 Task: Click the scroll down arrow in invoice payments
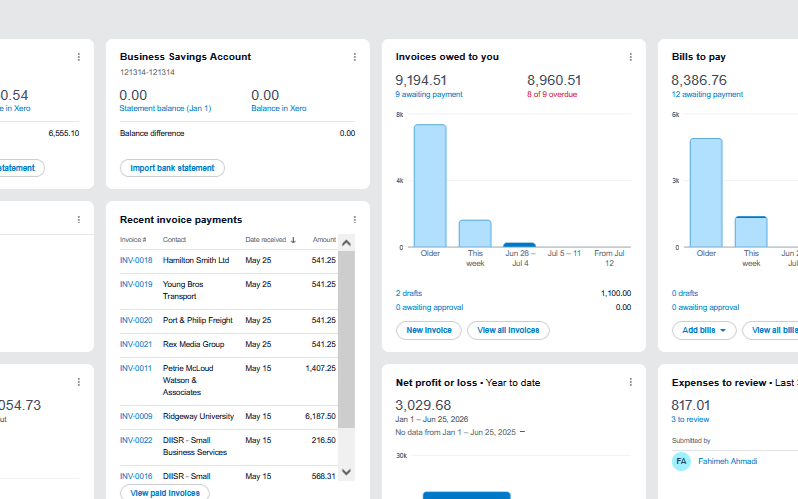point(347,472)
